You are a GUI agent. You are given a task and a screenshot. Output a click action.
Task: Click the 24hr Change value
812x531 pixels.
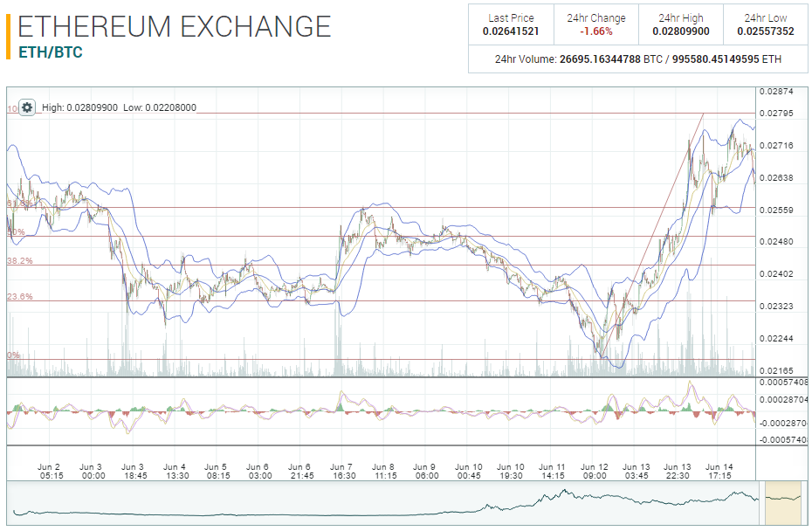pos(596,31)
